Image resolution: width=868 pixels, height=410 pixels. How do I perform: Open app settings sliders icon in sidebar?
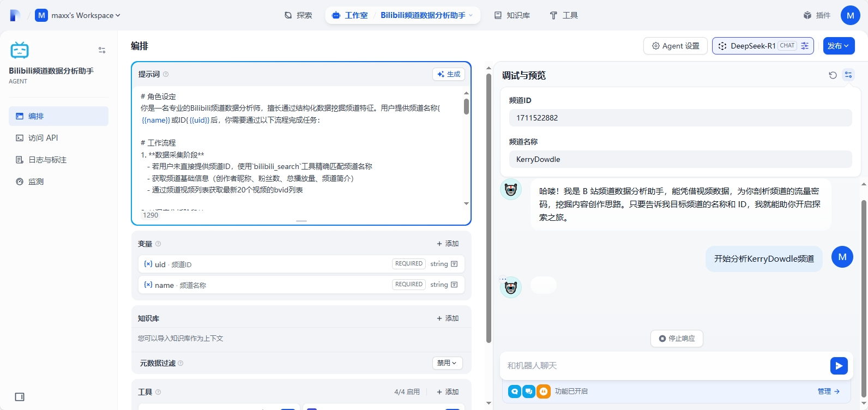[102, 50]
